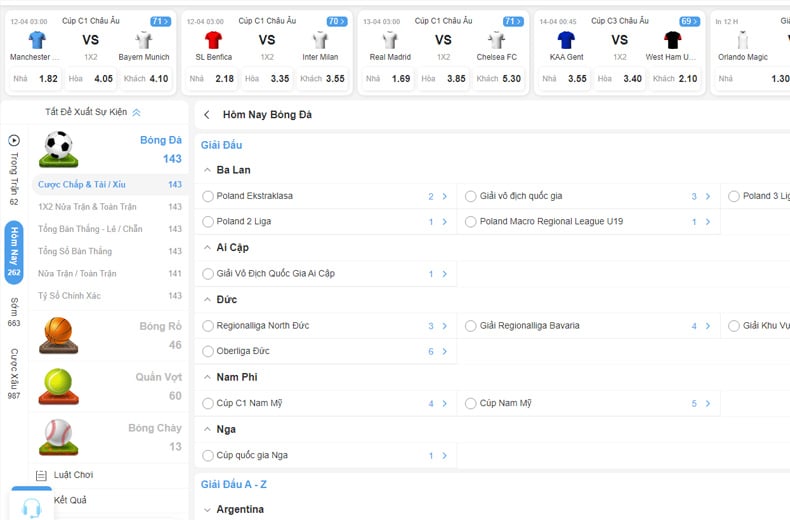This screenshot has width=790, height=520.
Task: Open 1X2 Nửa Trận & Toàn Trận market
Action: pyautogui.click(x=87, y=207)
